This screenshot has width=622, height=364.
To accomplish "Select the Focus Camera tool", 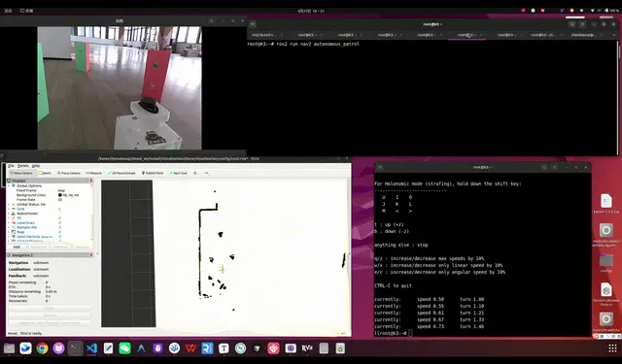I will coord(69,173).
